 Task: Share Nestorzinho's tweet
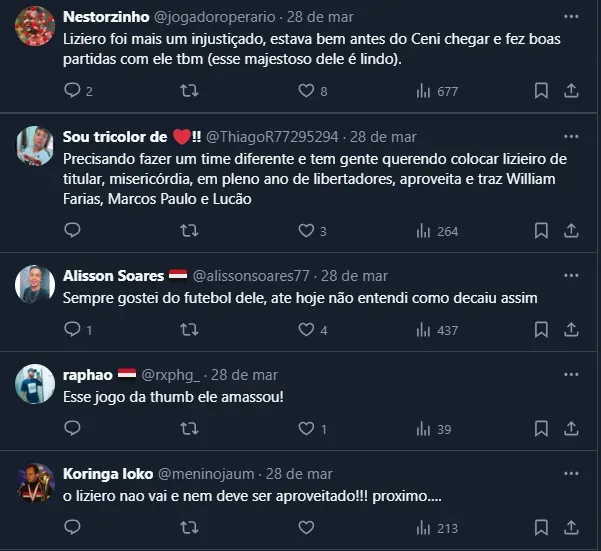571,91
